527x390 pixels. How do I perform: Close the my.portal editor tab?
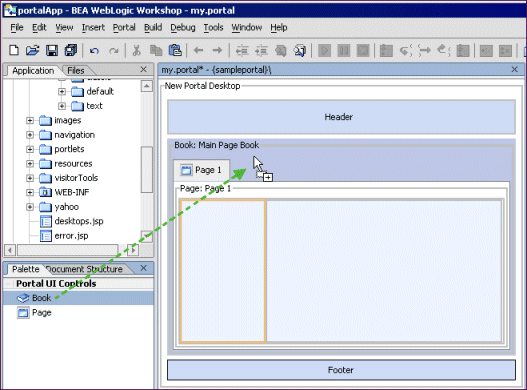pos(514,70)
